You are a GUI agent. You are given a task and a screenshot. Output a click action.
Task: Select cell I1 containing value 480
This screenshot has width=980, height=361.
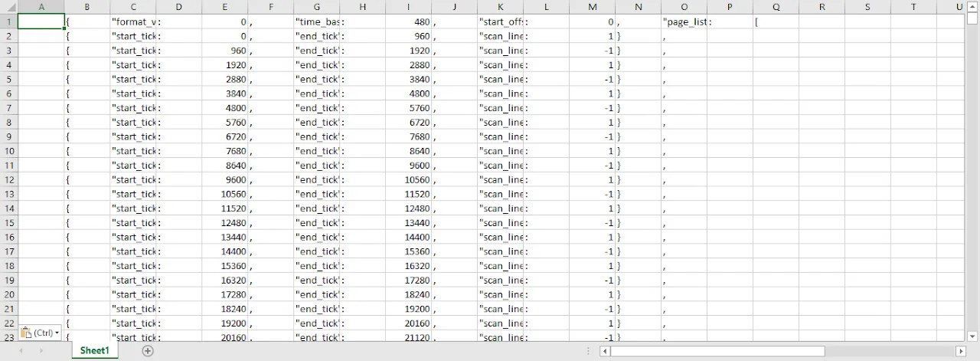point(408,22)
